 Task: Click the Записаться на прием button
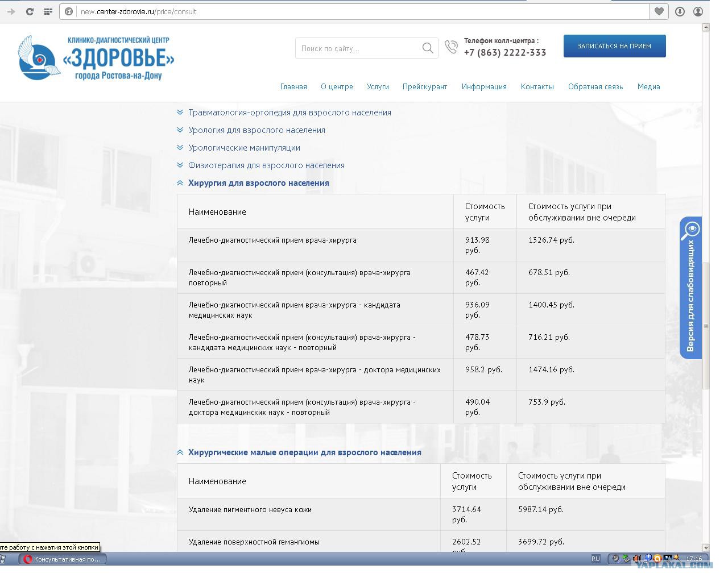614,46
